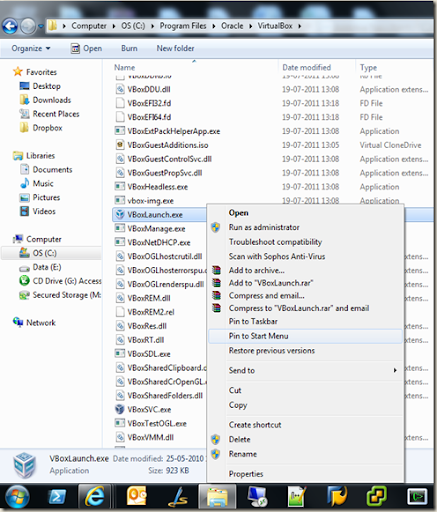Select Network in navigation pane
The width and height of the screenshot is (437, 512).
pyautogui.click(x=41, y=323)
